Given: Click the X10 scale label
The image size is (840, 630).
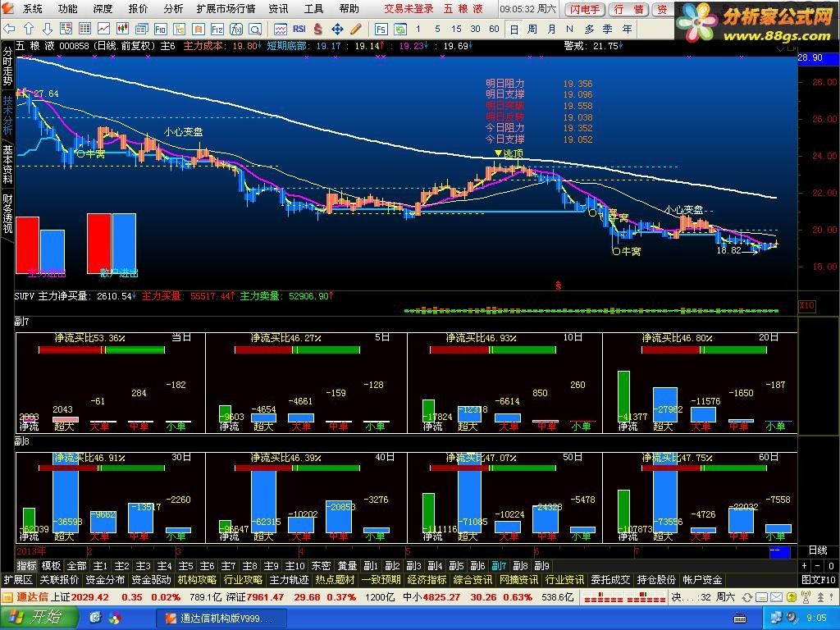Looking at the screenshot, I should (x=807, y=305).
